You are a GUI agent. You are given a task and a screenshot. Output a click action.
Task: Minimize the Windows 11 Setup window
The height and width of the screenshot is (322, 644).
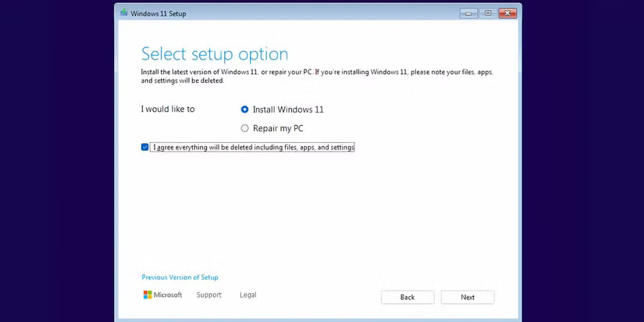click(469, 13)
